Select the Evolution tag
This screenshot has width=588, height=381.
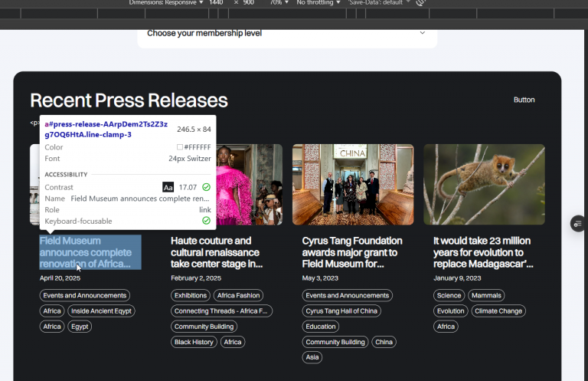450,310
